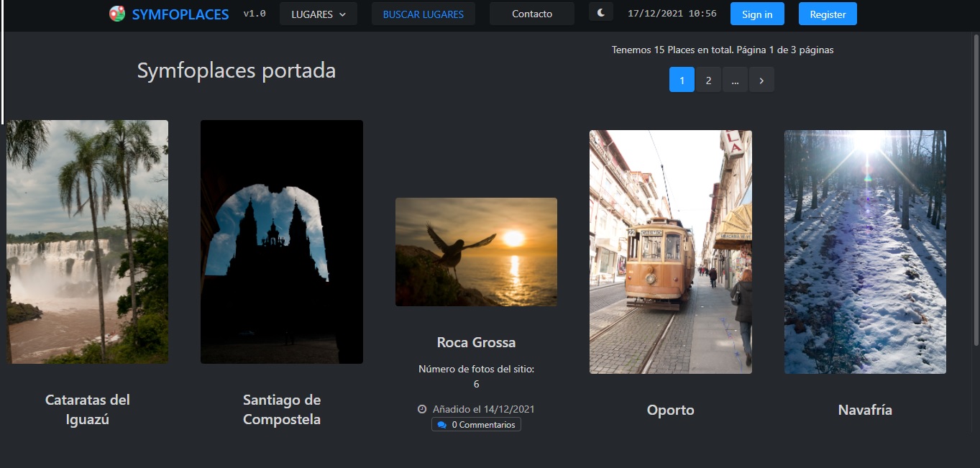Viewport: 980px width, 468px height.
Task: Click the Sign in button
Action: (756, 13)
